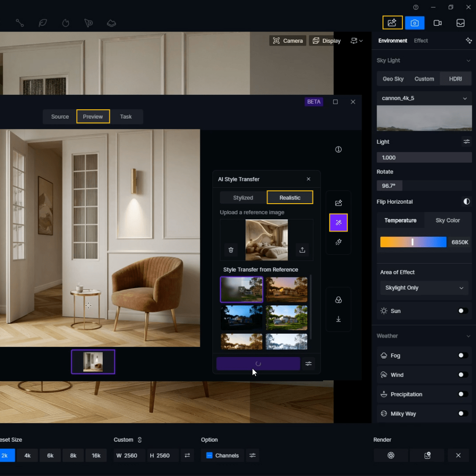Open the Source tab
Viewport: 476px width, 476px height.
point(60,117)
